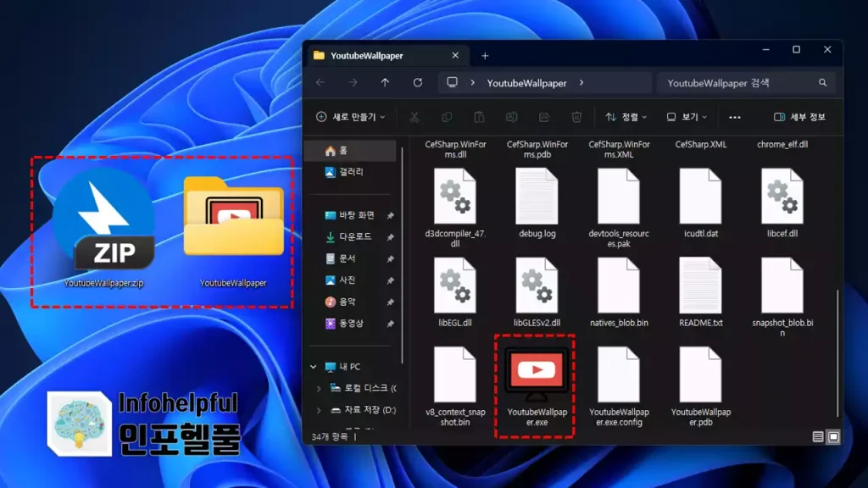Add a new Explorer tab

click(485, 55)
